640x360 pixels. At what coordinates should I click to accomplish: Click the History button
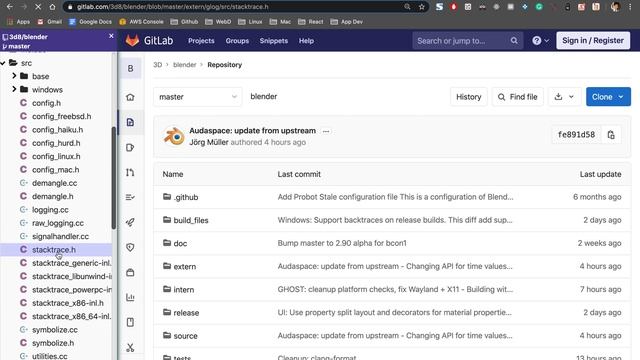click(x=469, y=97)
